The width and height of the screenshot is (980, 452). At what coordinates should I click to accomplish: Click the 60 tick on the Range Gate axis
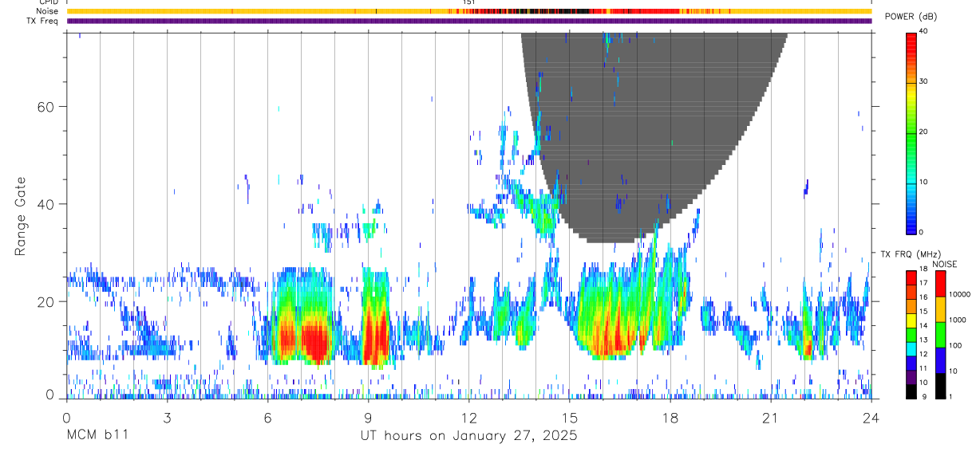click(47, 106)
